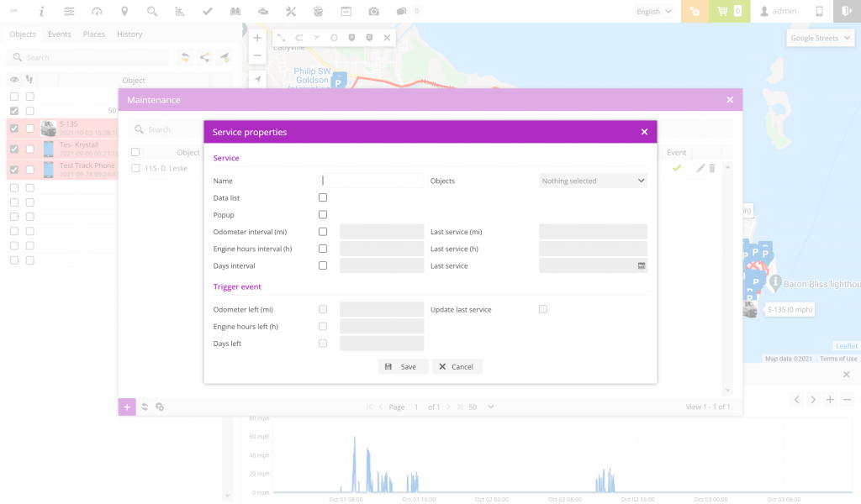
Task: Open the About info icon
Action: pos(41,11)
